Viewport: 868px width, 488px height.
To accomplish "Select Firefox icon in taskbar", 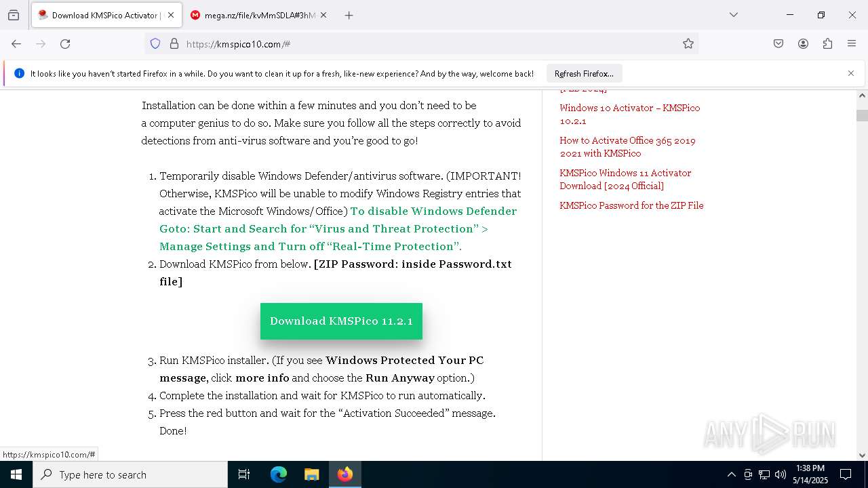I will pyautogui.click(x=344, y=474).
